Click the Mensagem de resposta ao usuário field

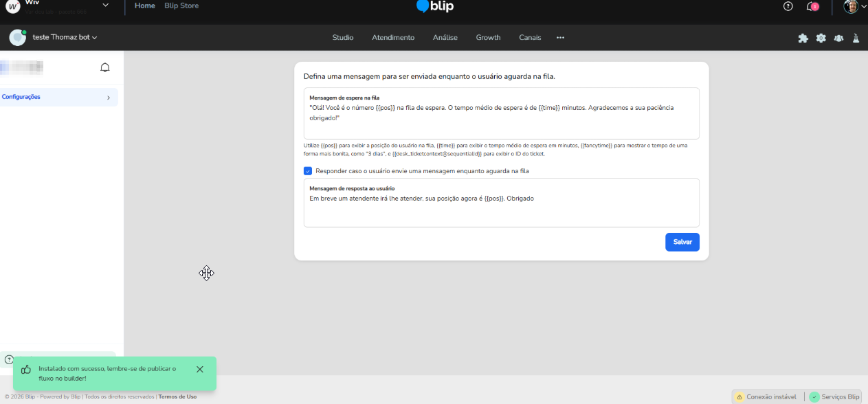click(502, 203)
